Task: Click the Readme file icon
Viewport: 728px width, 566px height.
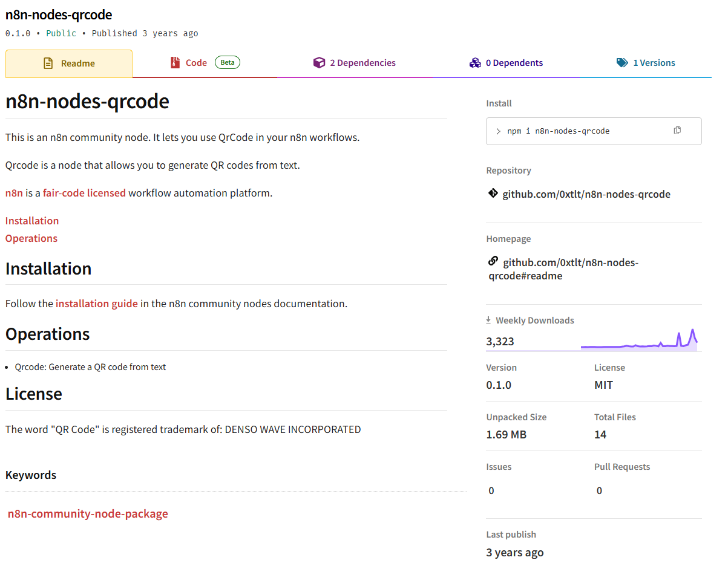Action: pos(48,63)
